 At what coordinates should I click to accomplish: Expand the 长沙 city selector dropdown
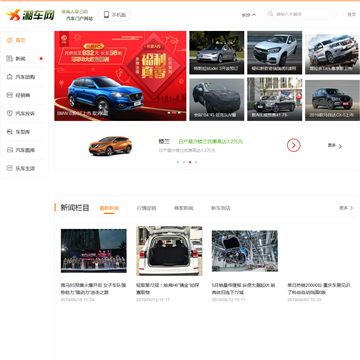tap(249, 15)
